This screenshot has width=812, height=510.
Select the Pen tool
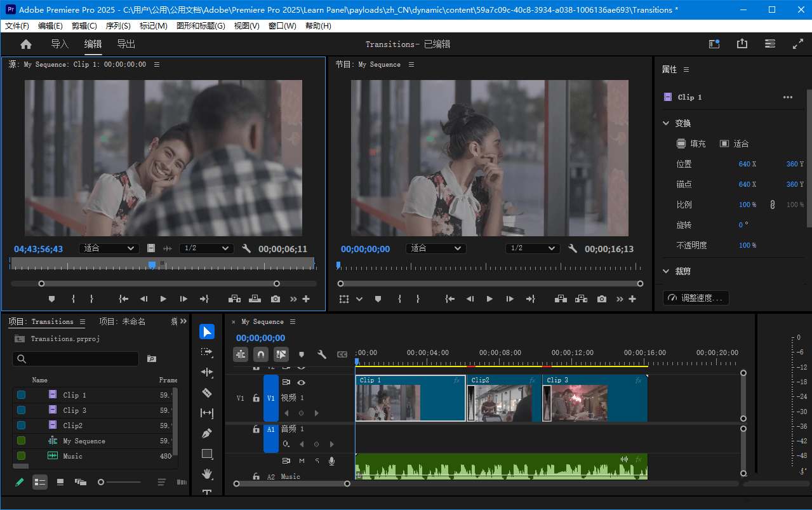[206, 433]
